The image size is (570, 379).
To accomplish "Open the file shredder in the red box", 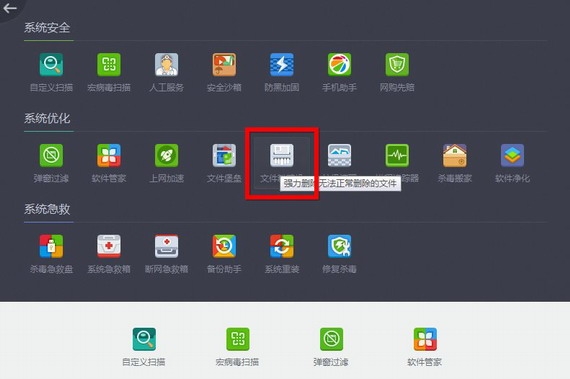I will coord(282,156).
